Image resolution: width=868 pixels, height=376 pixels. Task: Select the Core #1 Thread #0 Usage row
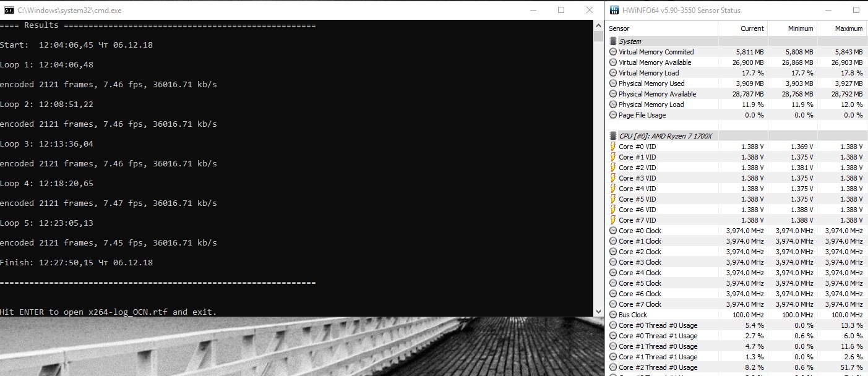(x=736, y=346)
